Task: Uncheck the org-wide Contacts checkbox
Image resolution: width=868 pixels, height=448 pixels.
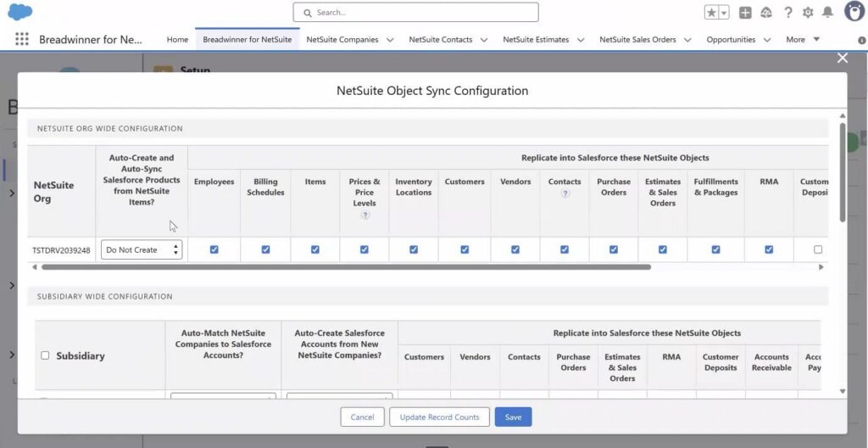Action: pyautogui.click(x=564, y=249)
